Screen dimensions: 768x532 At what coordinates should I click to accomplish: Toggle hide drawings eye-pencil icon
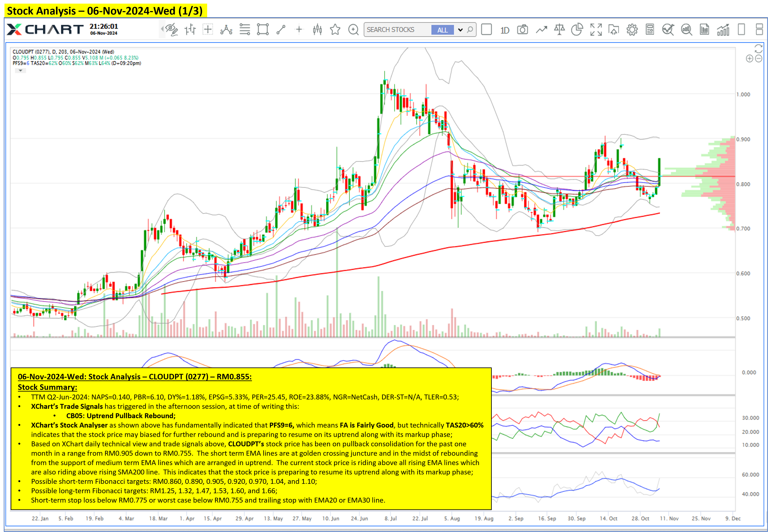tap(172, 30)
